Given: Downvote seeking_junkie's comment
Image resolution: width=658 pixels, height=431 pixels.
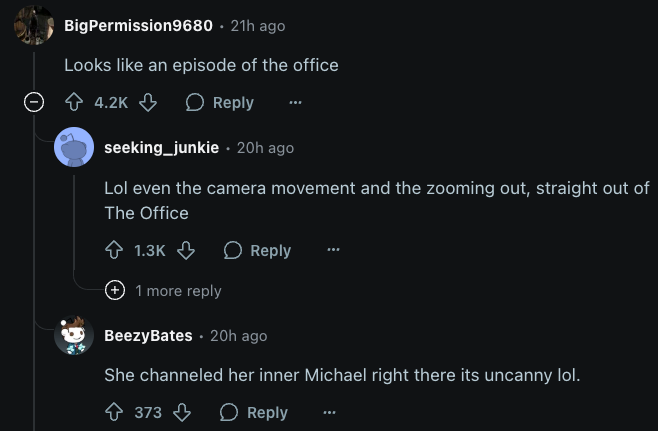Looking at the screenshot, I should 186,250.
